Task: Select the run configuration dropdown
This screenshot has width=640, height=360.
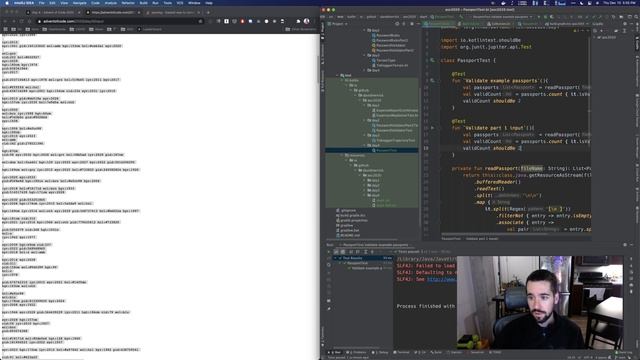Action: click(x=503, y=17)
